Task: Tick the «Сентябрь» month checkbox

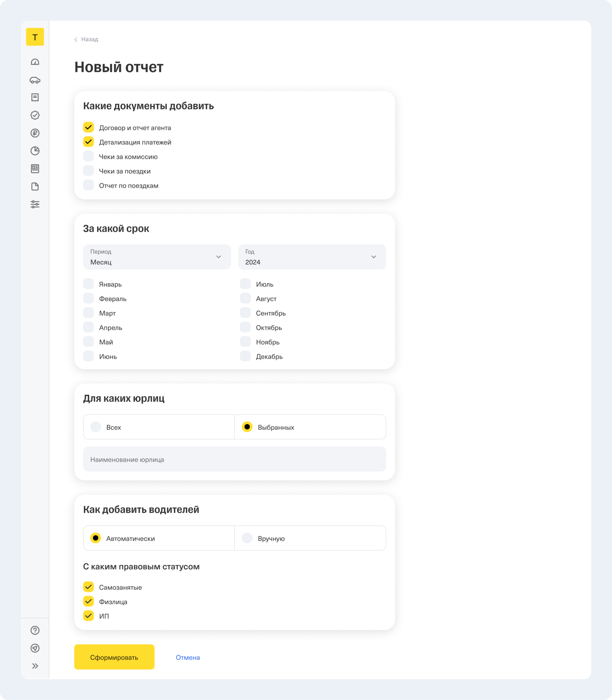Action: (246, 313)
